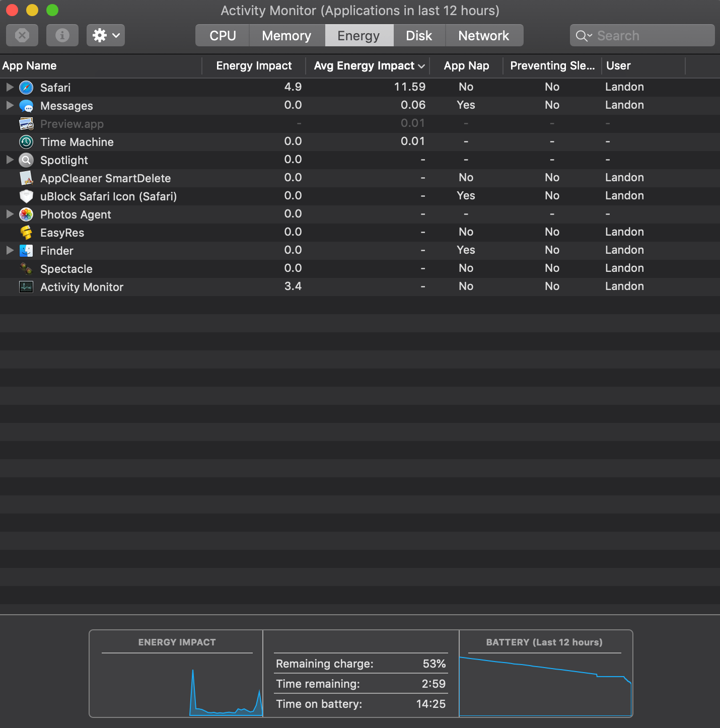Click the Energy Impact history graph
720x728 pixels.
176,685
